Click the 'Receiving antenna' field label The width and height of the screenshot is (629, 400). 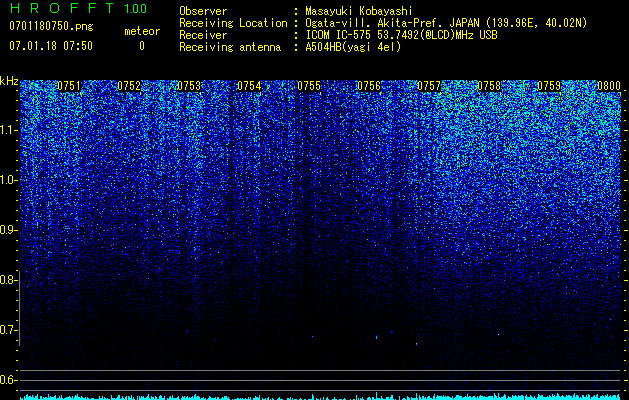coord(230,47)
